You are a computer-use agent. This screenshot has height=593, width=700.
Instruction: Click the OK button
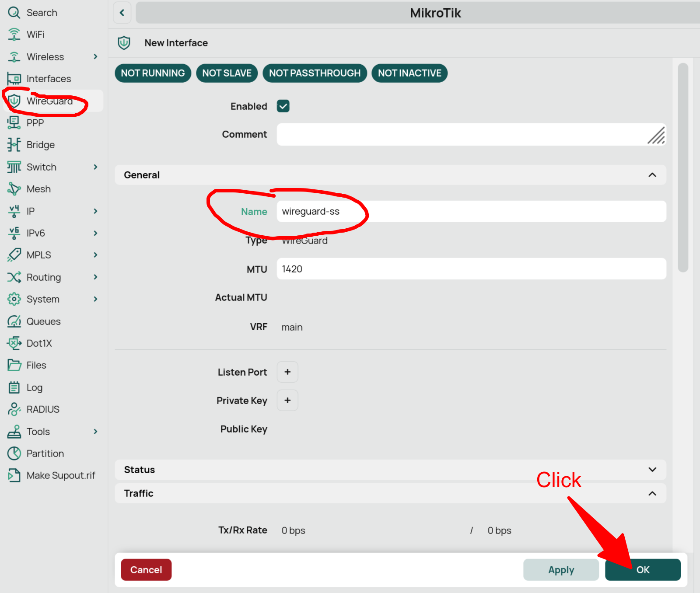(x=642, y=570)
